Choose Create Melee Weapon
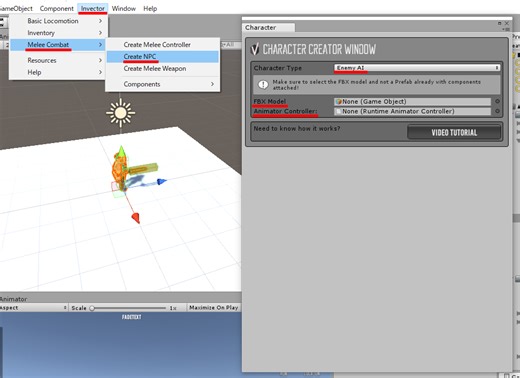Screen dimensions: 520x378 (163, 69)
